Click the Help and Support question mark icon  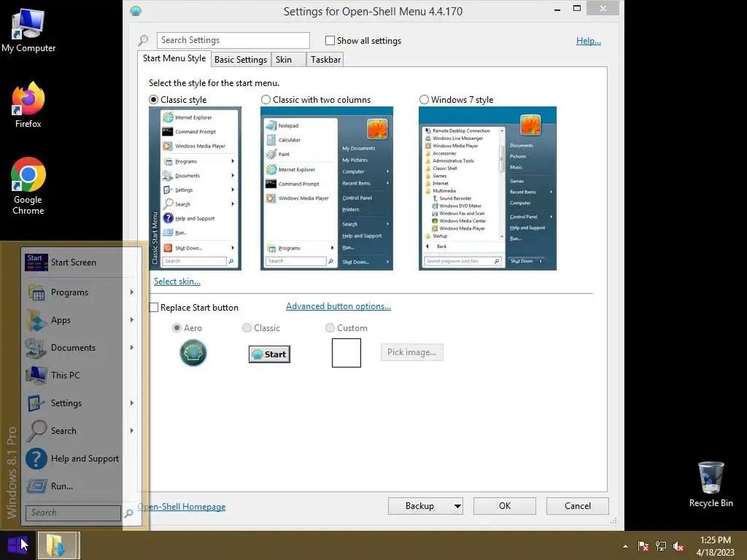(36, 459)
